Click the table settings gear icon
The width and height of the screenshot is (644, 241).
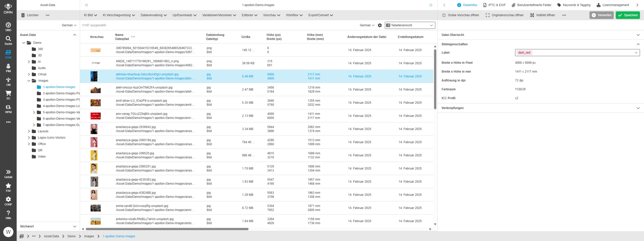tap(380, 25)
